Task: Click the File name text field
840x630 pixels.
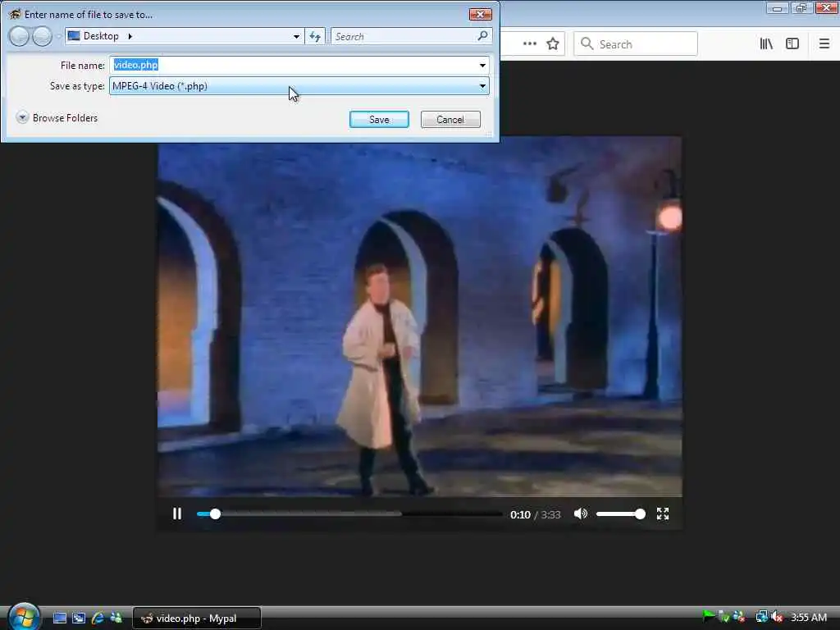Action: (294, 66)
